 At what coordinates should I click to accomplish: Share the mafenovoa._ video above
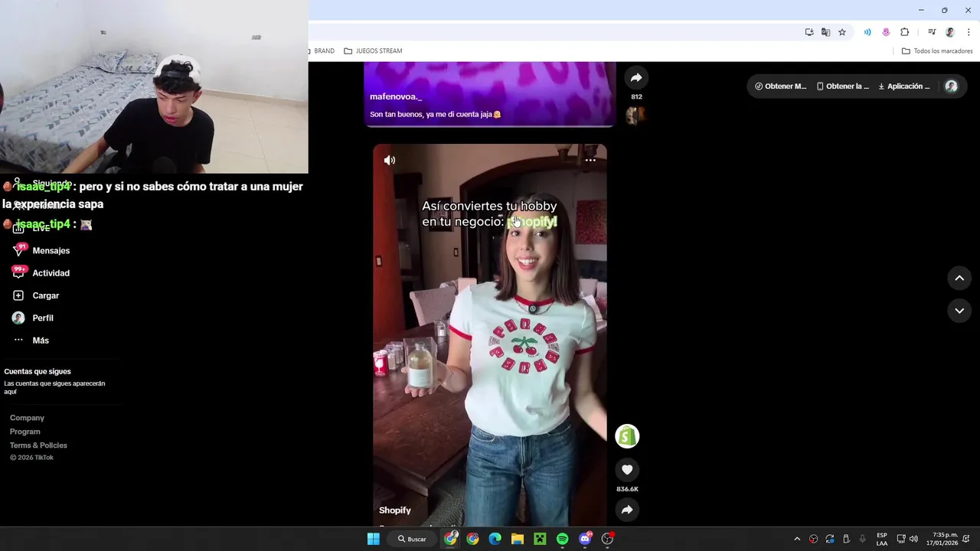click(x=635, y=77)
